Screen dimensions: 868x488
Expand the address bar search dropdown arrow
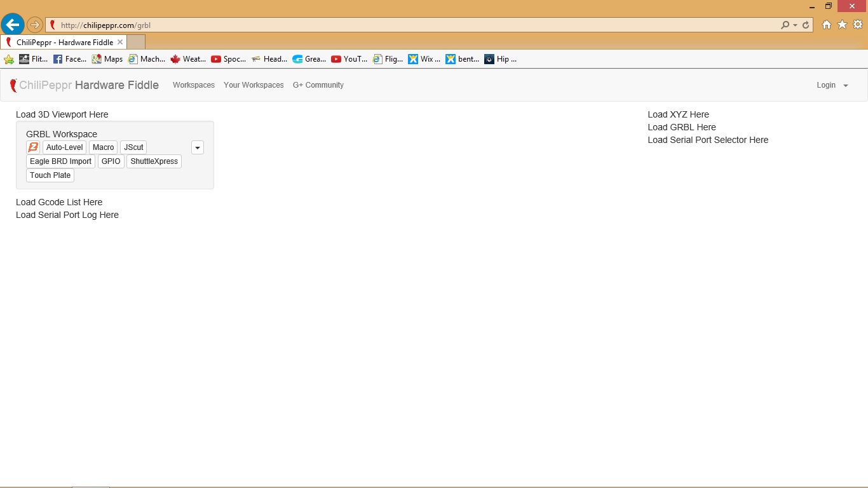[x=795, y=25]
